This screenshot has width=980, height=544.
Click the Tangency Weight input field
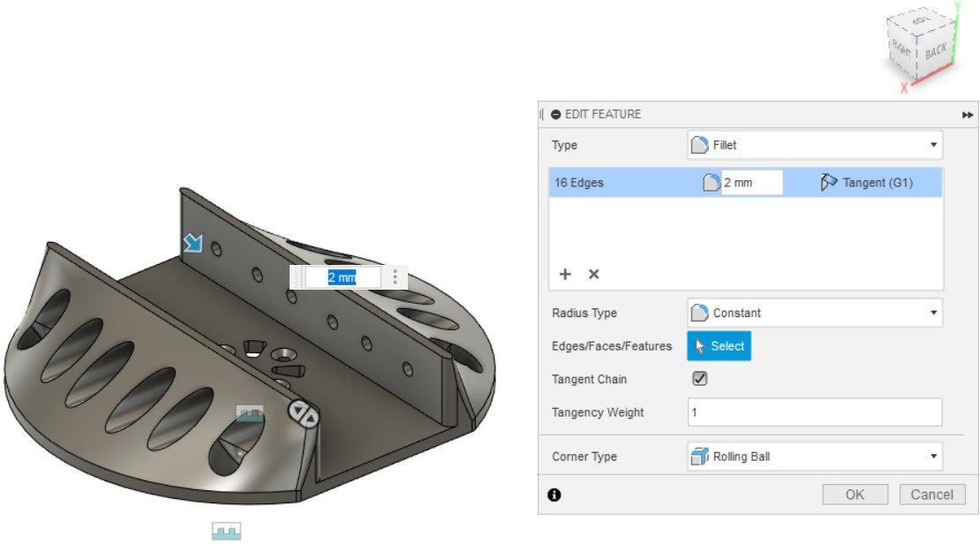814,412
